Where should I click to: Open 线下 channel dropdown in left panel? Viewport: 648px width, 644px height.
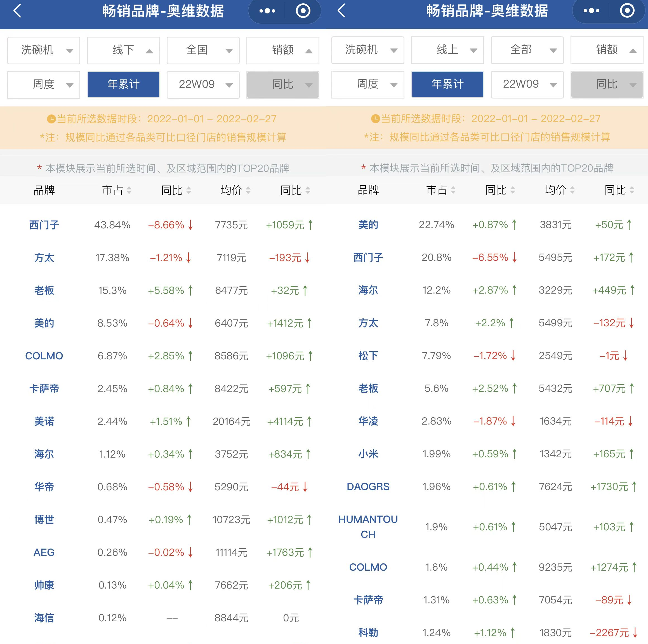123,50
